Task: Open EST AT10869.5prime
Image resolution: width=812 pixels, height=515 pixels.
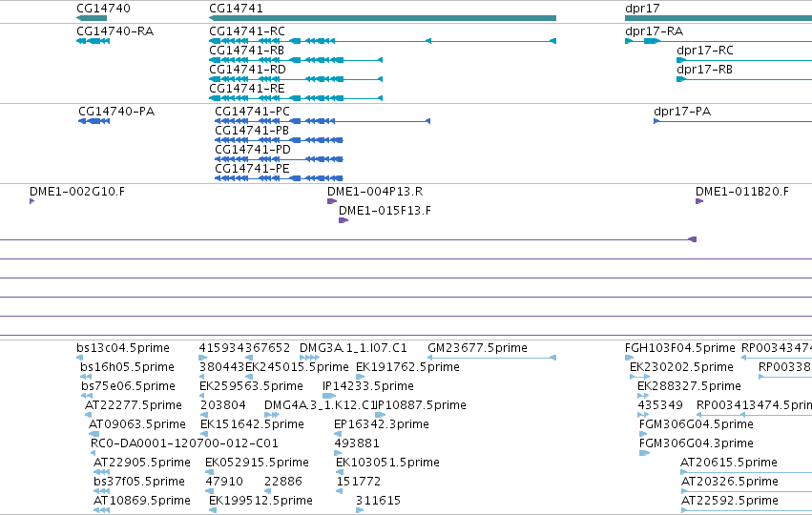Action: 142,501
